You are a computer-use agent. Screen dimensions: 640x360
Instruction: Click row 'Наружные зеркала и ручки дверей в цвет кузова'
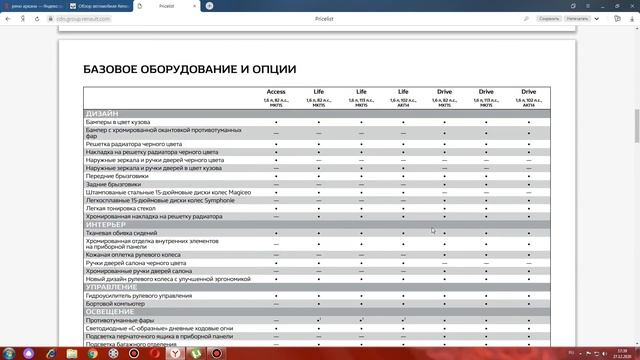click(317, 168)
